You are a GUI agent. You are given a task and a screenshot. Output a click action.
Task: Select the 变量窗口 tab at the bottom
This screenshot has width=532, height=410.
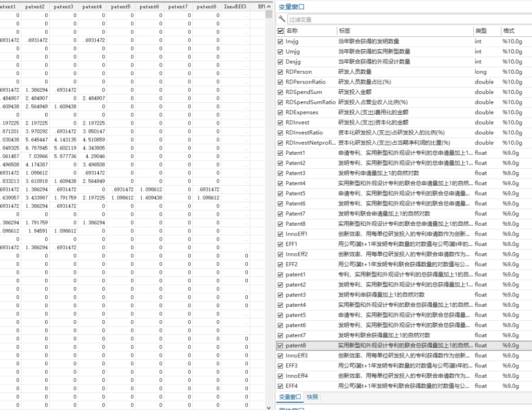(x=290, y=397)
